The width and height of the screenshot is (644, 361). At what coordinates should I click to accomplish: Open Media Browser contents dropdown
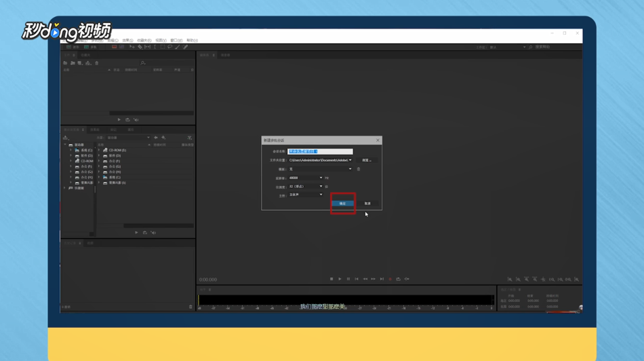[x=129, y=137]
